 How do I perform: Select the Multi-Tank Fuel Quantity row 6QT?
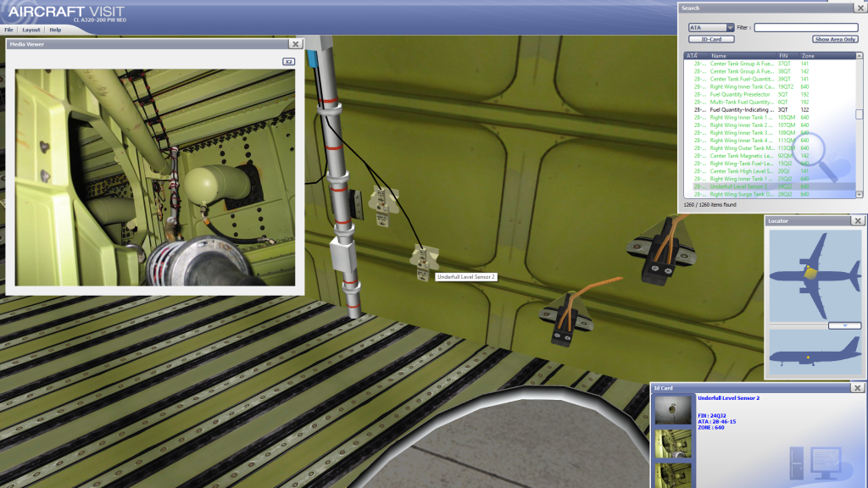(x=770, y=103)
